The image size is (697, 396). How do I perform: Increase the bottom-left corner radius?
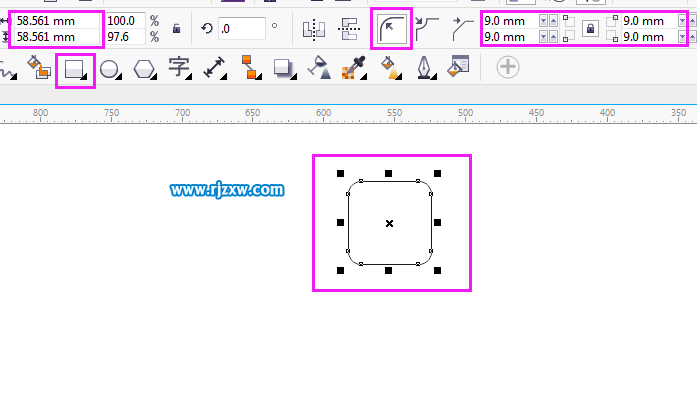[x=553, y=37]
